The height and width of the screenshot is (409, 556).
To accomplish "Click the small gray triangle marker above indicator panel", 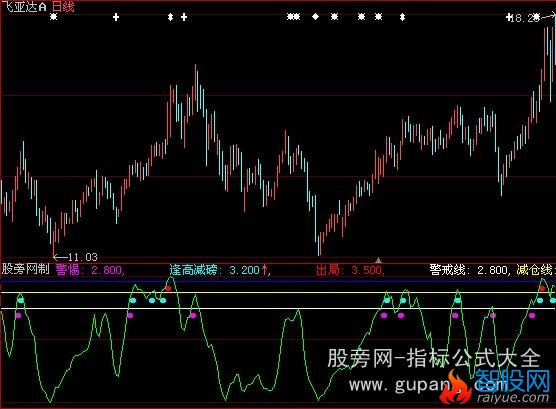I will (378, 260).
